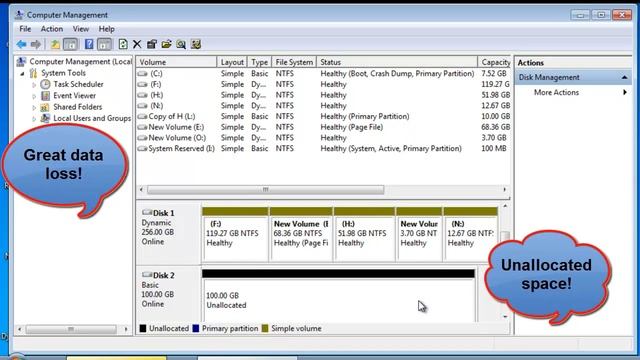Open Help with the blue question mark icon

[89, 44]
